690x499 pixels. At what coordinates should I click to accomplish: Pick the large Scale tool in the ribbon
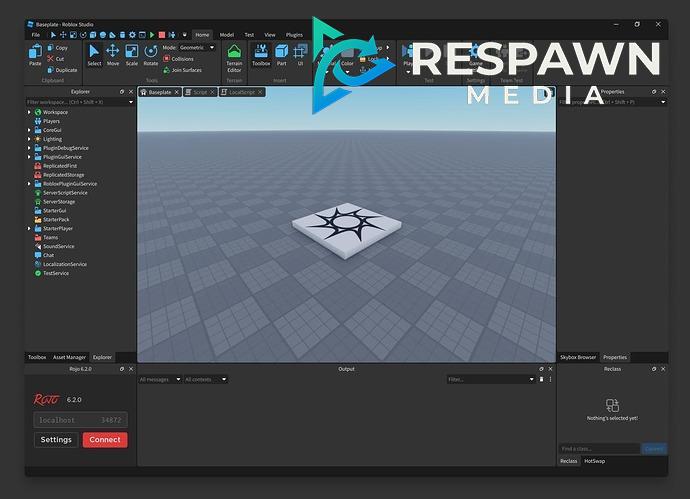132,55
